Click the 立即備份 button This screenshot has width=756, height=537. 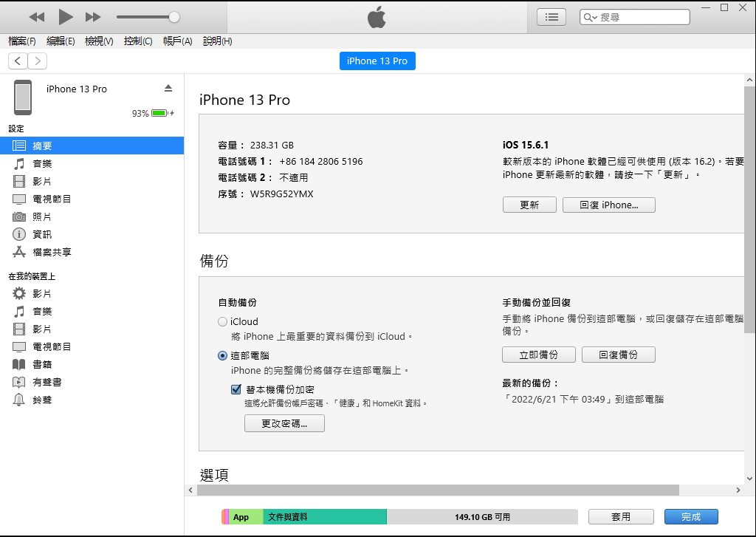538,355
